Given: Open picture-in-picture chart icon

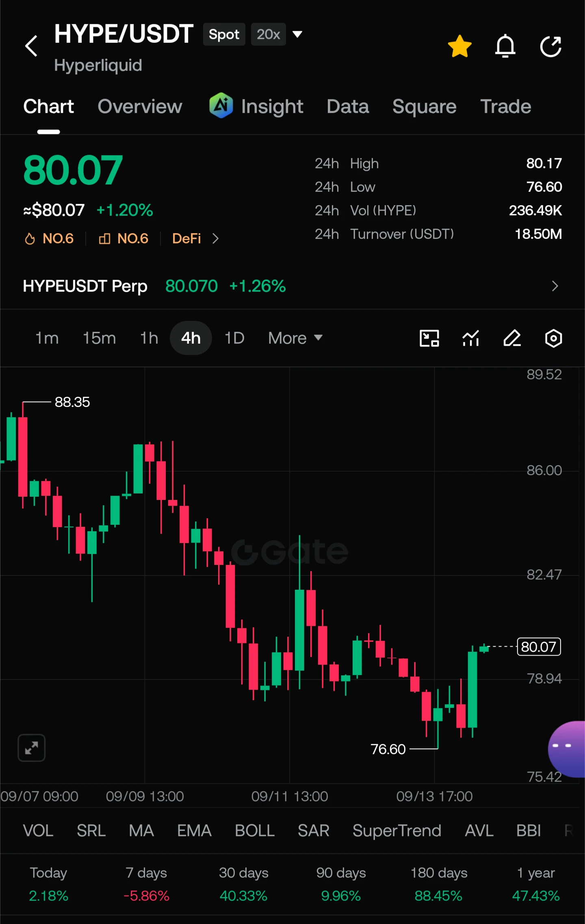Looking at the screenshot, I should 429,338.
